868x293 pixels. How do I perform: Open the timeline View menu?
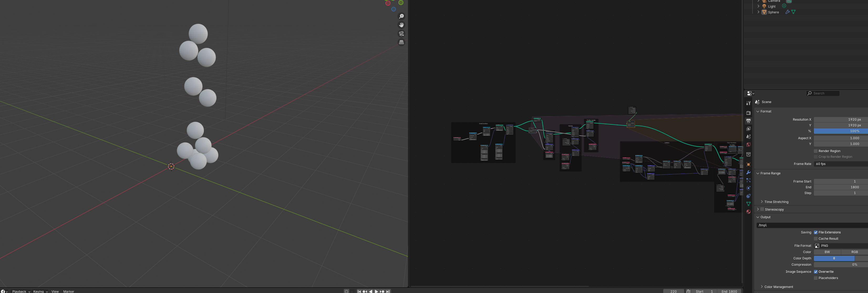click(55, 291)
